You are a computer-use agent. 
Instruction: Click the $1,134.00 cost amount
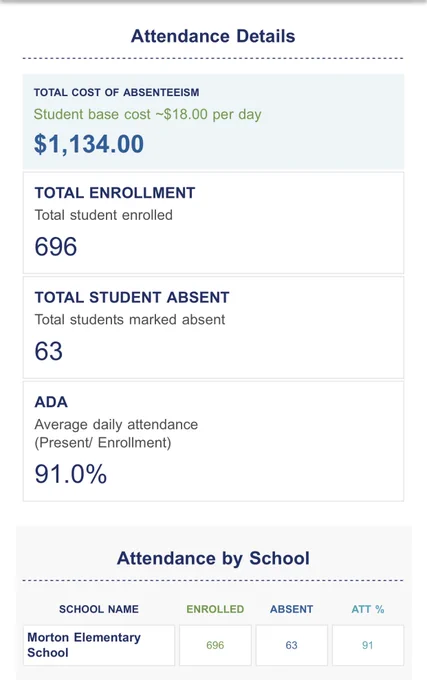coord(89,144)
